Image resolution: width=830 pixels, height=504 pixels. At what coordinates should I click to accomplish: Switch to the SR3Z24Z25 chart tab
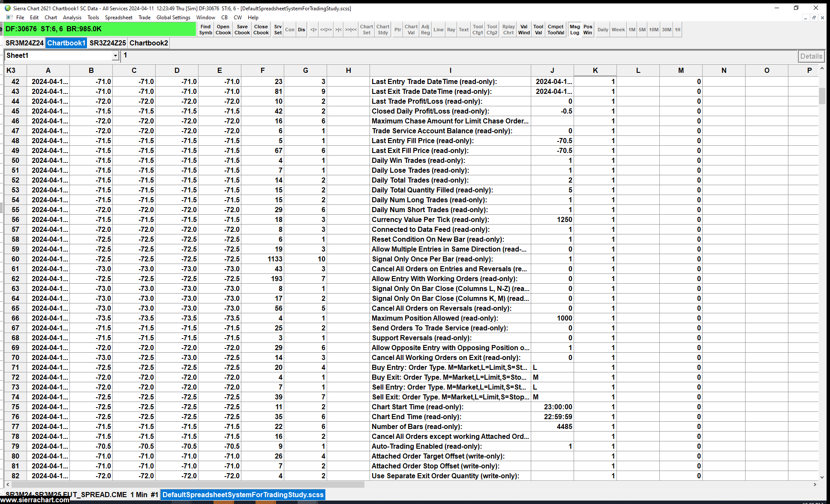tap(108, 43)
